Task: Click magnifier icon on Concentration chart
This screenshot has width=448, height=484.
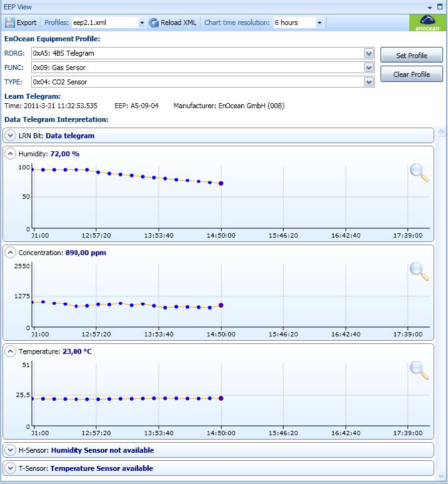Action: (419, 271)
